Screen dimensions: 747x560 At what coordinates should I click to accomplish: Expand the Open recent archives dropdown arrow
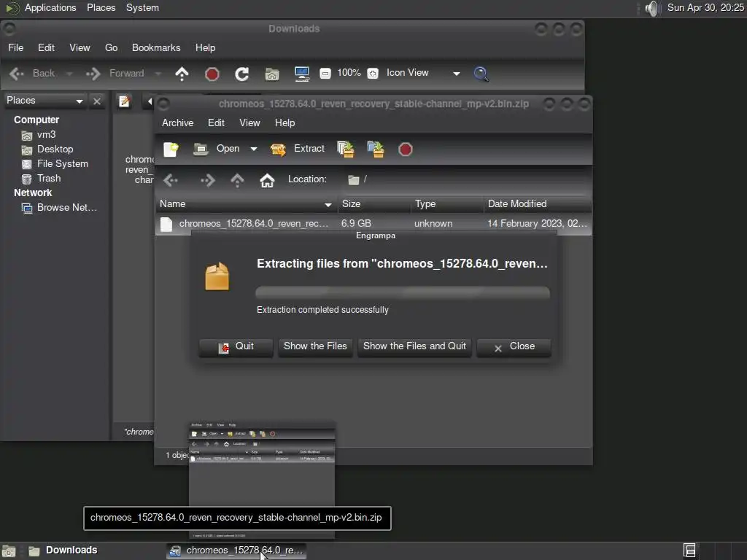pyautogui.click(x=254, y=149)
